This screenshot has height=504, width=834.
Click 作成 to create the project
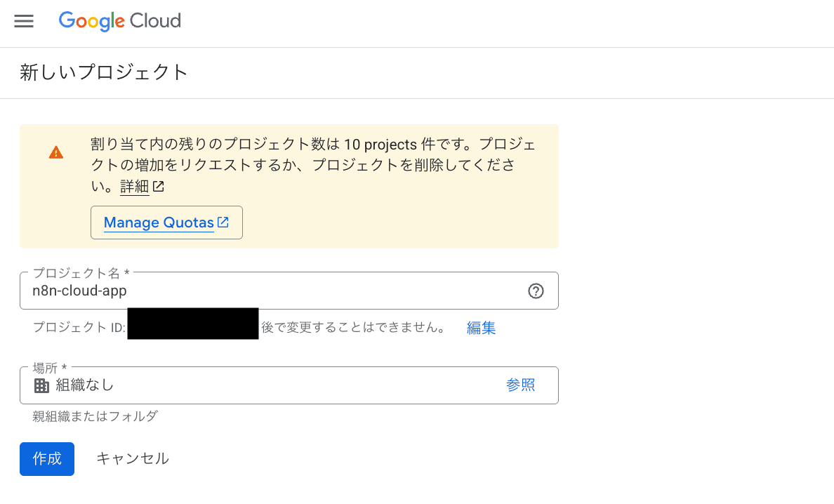pyautogui.click(x=46, y=458)
